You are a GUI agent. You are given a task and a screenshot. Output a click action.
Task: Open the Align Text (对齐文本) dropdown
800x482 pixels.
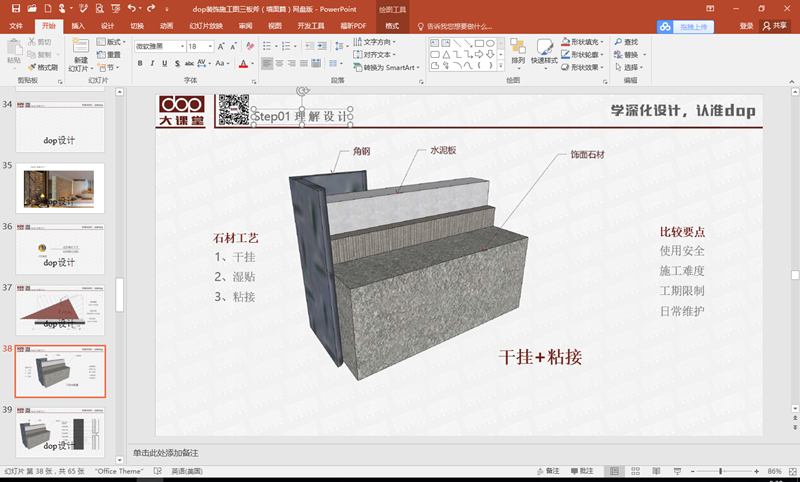pos(374,55)
